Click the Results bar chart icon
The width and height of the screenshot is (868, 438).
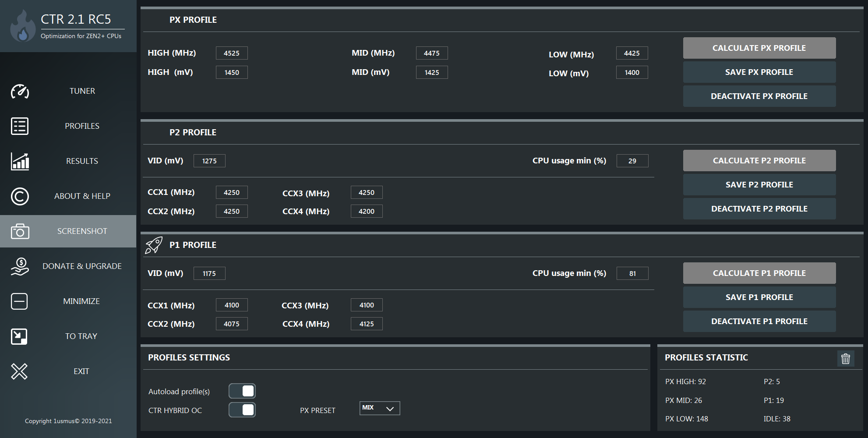[20, 161]
